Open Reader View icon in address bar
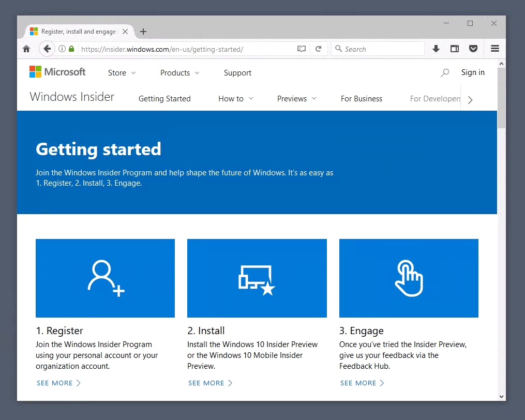This screenshot has width=525, height=420. (302, 49)
